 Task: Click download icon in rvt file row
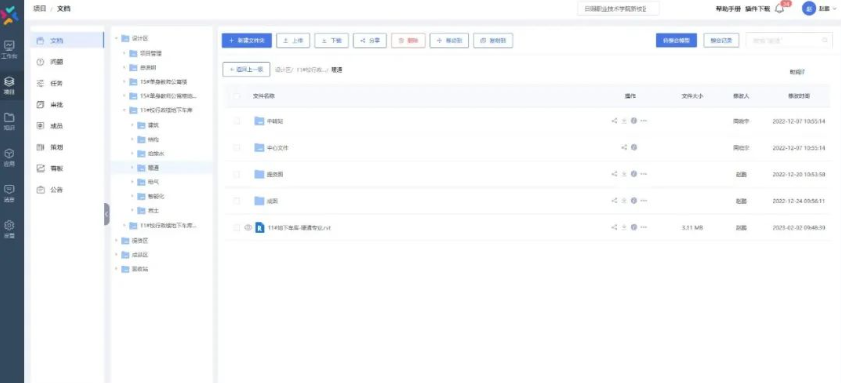(x=624, y=227)
